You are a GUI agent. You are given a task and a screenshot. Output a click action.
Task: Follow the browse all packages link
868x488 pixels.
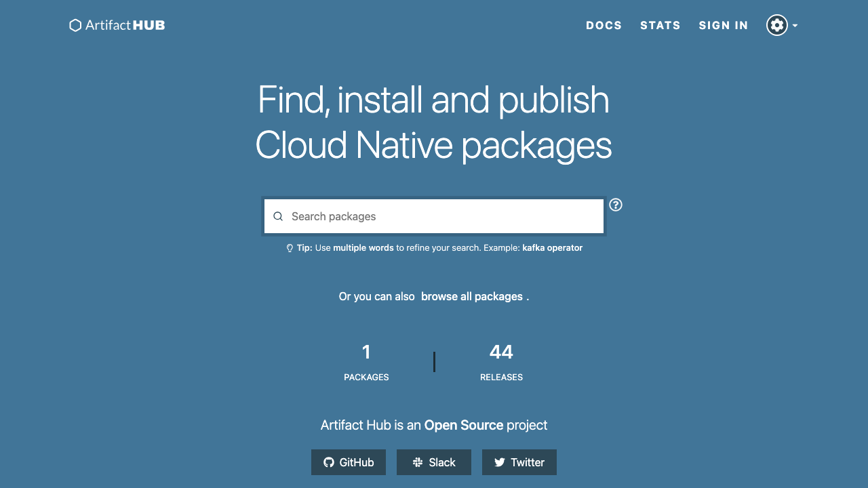(472, 296)
